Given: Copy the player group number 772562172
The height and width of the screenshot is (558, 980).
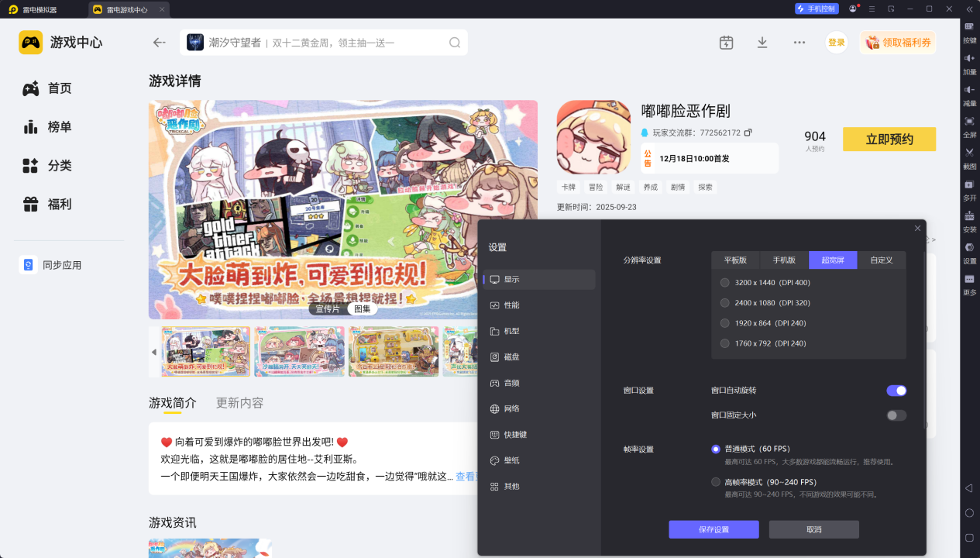Looking at the screenshot, I should click(x=748, y=133).
